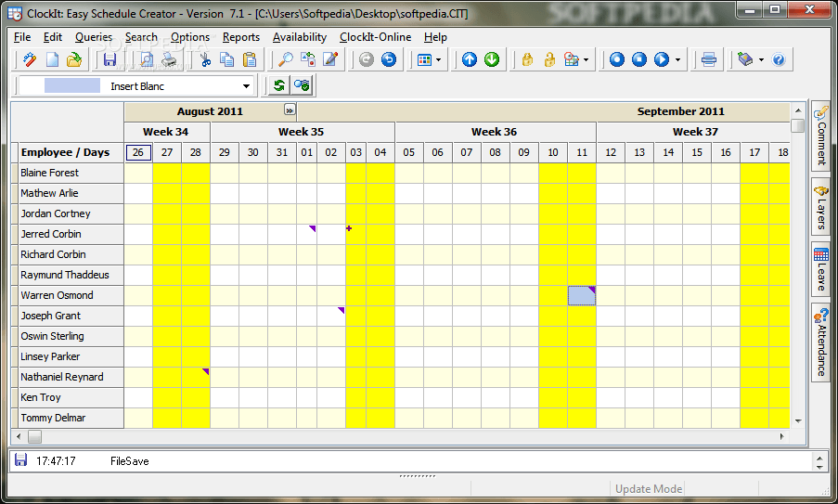Cut selection with the scissors icon
The image size is (838, 504).
pyautogui.click(x=205, y=59)
